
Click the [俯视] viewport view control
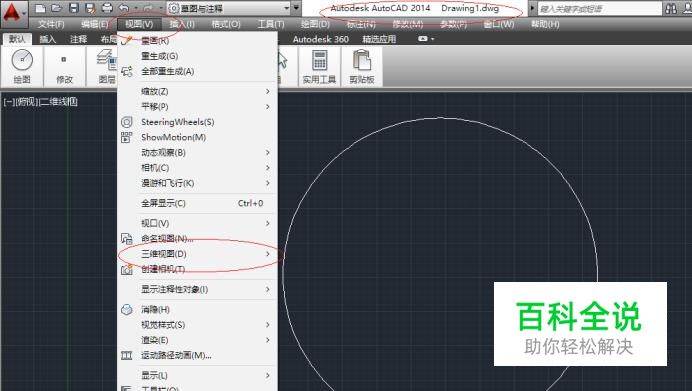pyautogui.click(x=27, y=102)
